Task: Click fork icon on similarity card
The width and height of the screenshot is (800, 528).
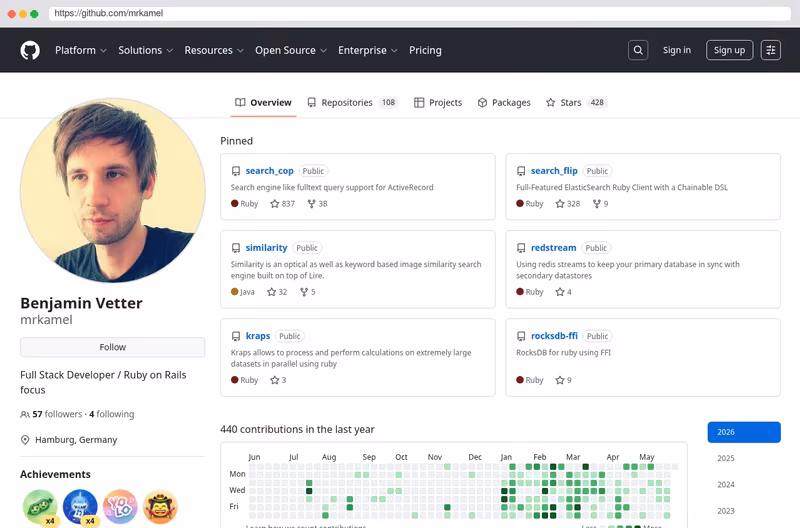Action: [x=304, y=292]
